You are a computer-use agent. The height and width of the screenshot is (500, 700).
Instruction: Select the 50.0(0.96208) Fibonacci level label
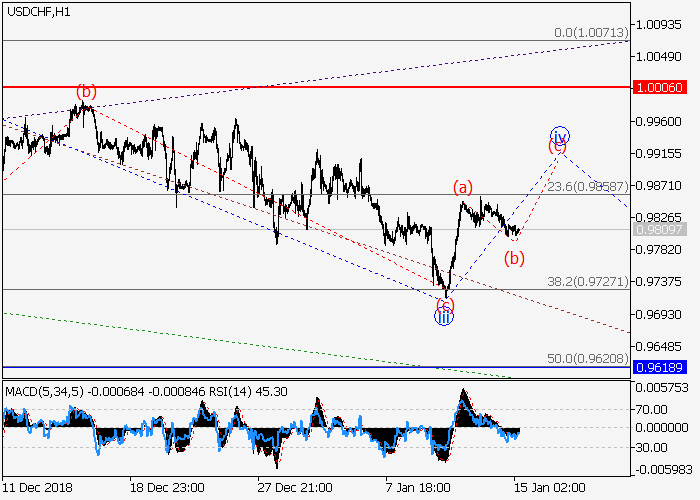point(587,358)
